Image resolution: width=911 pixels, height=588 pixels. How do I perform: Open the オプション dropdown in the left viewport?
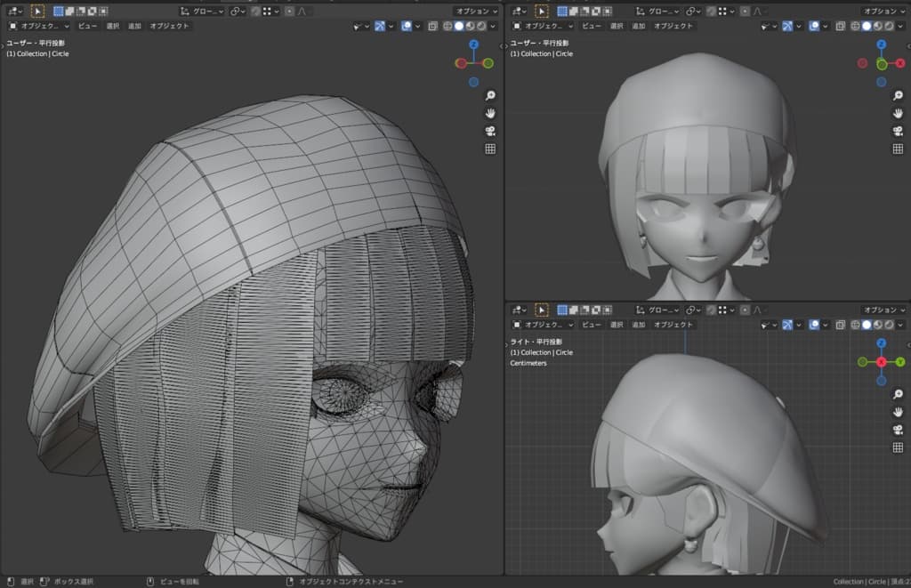tap(477, 12)
